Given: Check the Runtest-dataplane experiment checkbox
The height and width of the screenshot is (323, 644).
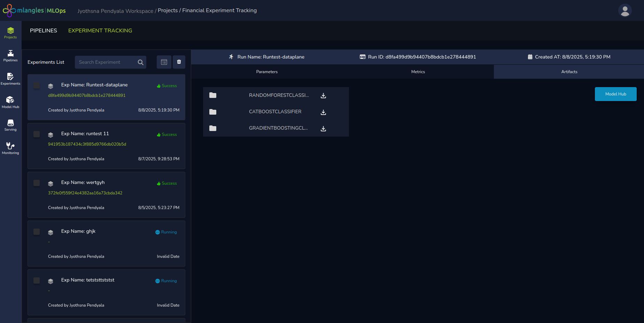Looking at the screenshot, I should [x=37, y=85].
